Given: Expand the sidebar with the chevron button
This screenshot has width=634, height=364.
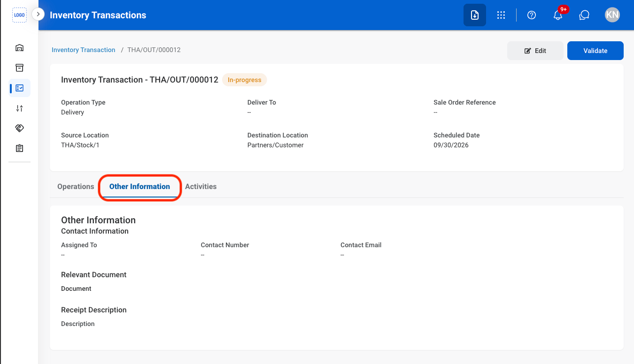Looking at the screenshot, I should [38, 15].
